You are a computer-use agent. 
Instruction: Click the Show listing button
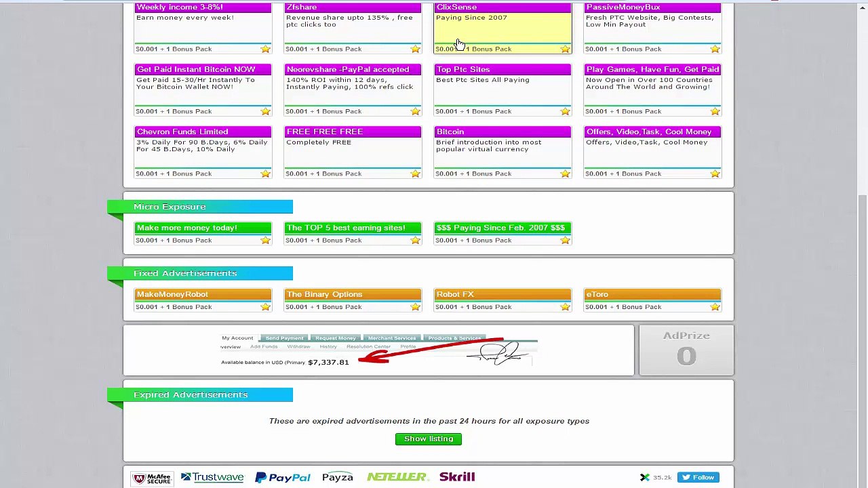[429, 439]
